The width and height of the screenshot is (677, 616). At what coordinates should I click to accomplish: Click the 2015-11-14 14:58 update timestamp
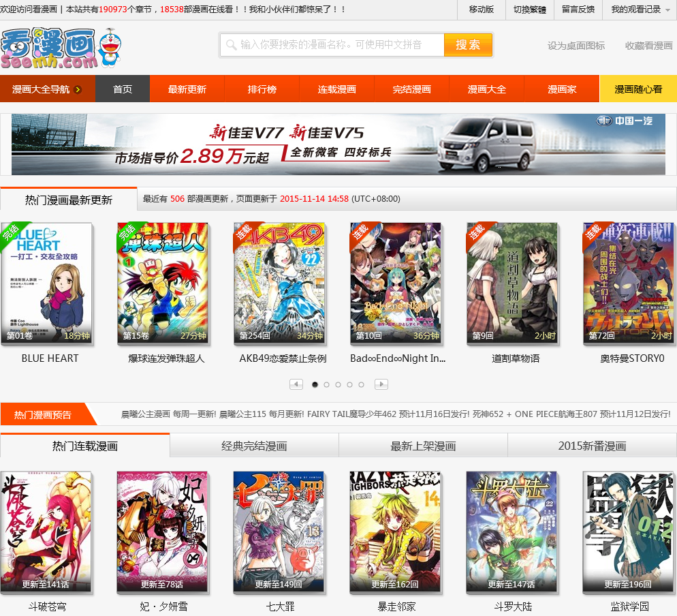point(314,199)
